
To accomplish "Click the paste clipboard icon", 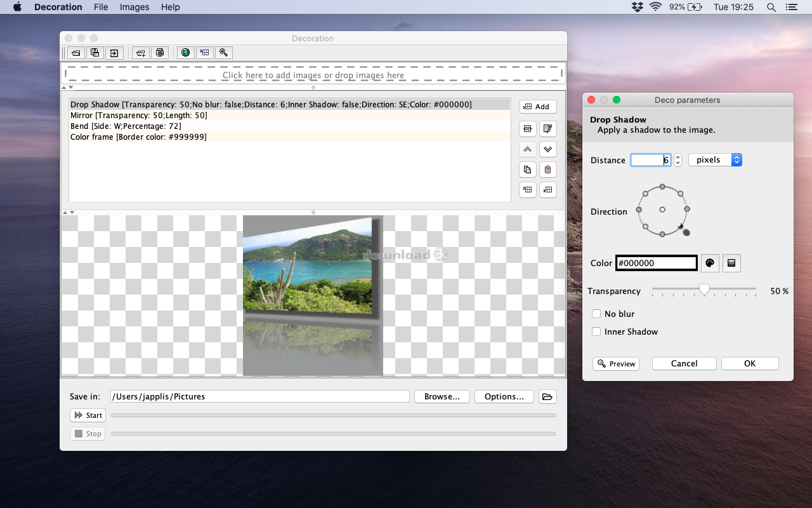I will tap(548, 170).
